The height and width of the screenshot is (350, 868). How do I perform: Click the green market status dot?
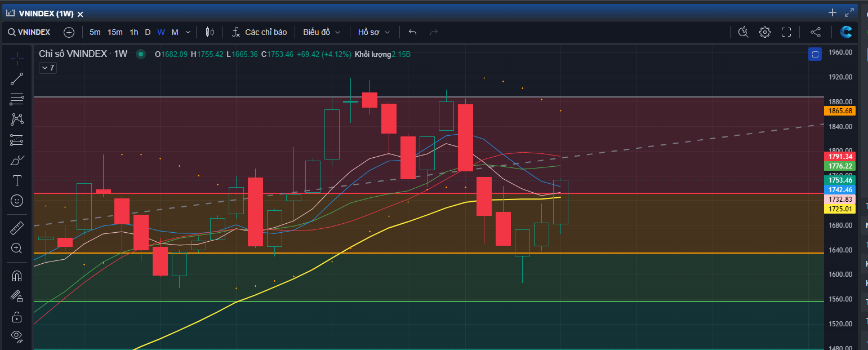[x=141, y=54]
